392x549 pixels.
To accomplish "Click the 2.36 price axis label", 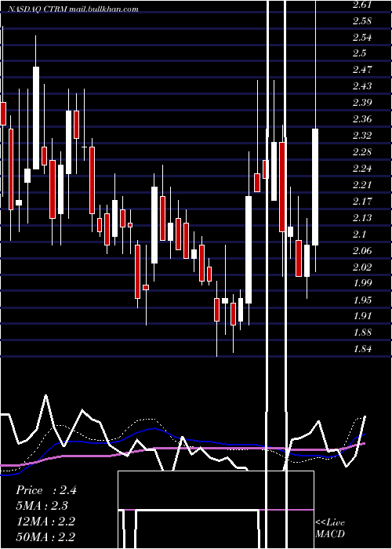I will [362, 119].
